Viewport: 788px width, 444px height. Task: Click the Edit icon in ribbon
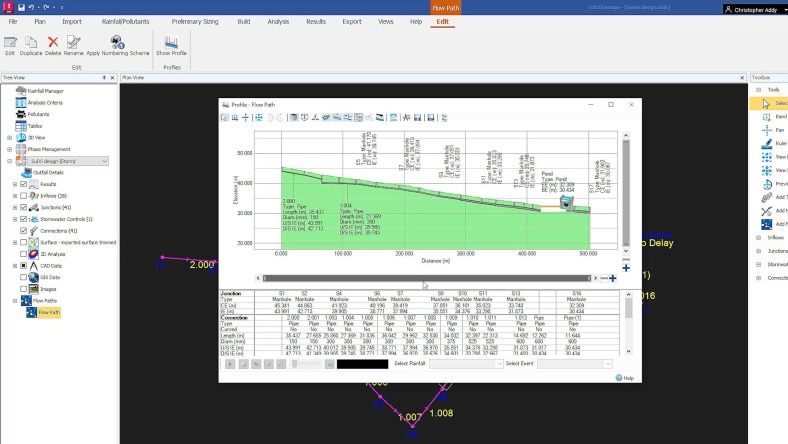click(x=10, y=45)
